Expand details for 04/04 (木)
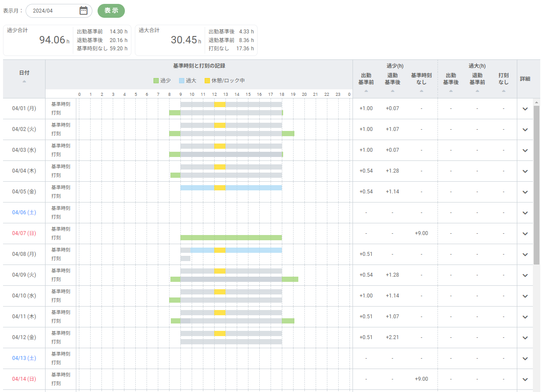The image size is (542, 392). tap(525, 171)
